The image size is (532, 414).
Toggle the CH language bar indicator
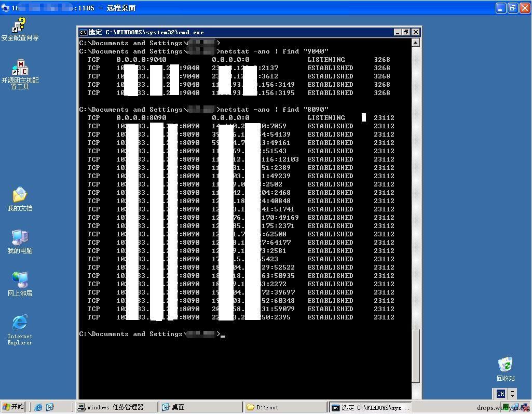500,394
